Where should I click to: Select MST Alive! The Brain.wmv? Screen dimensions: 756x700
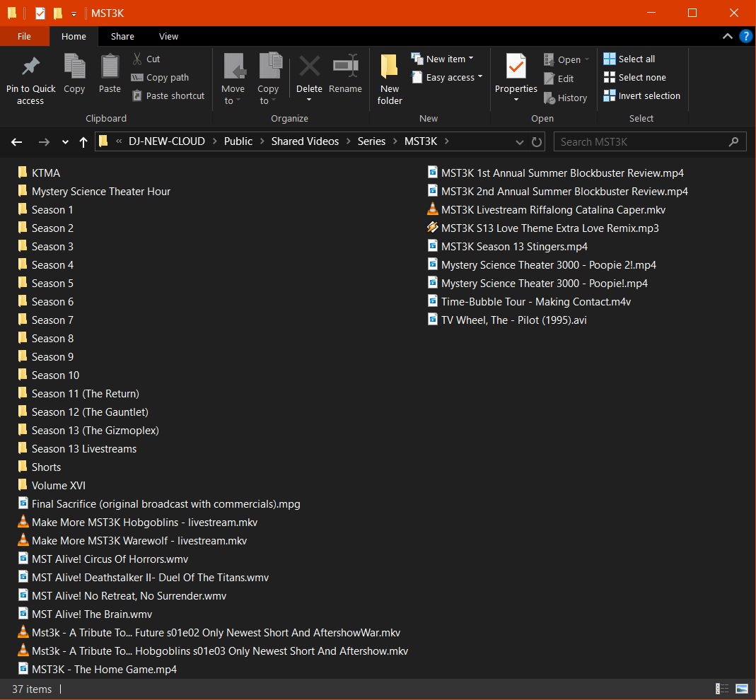pyautogui.click(x=85, y=614)
